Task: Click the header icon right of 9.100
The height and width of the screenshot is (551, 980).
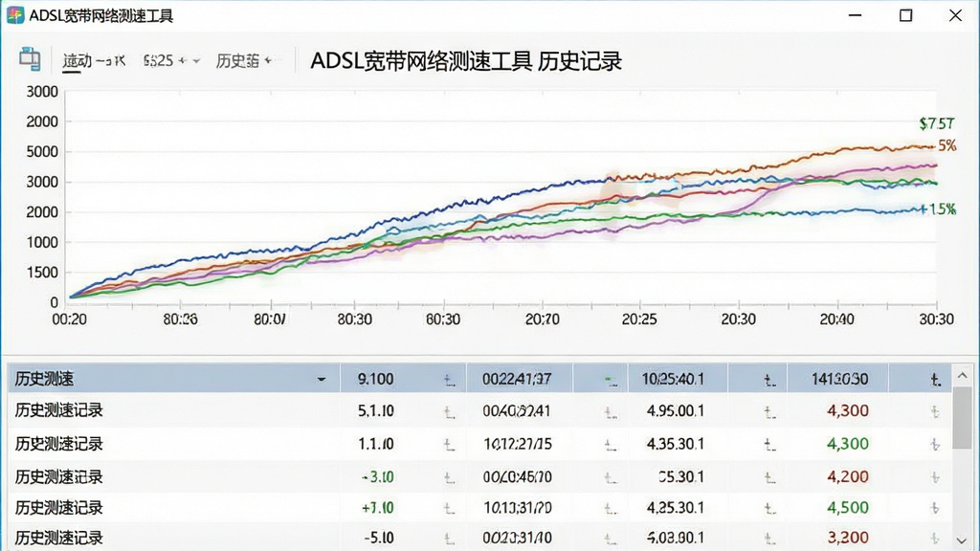Action: click(450, 380)
